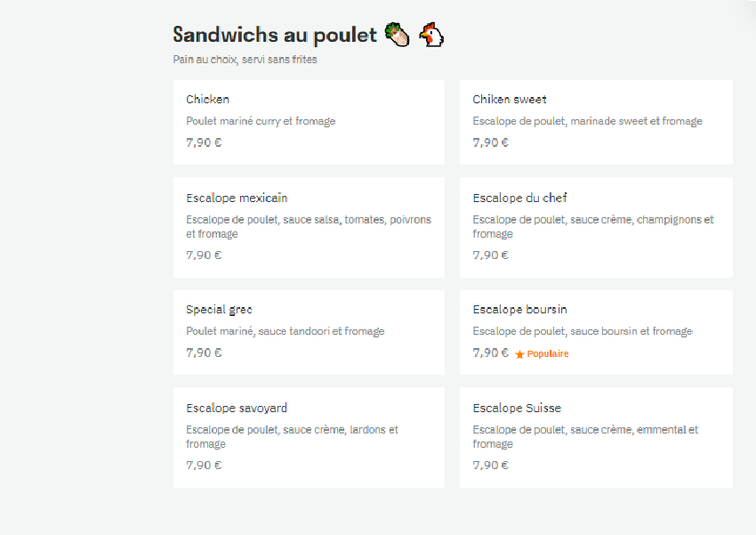This screenshot has width=756, height=535.
Task: Click the burrito emoji in the heading
Action: point(397,35)
